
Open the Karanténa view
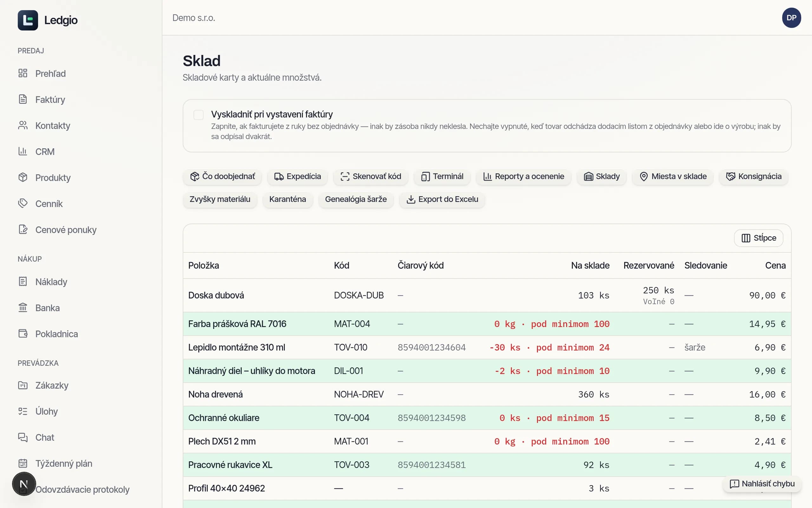288,199
